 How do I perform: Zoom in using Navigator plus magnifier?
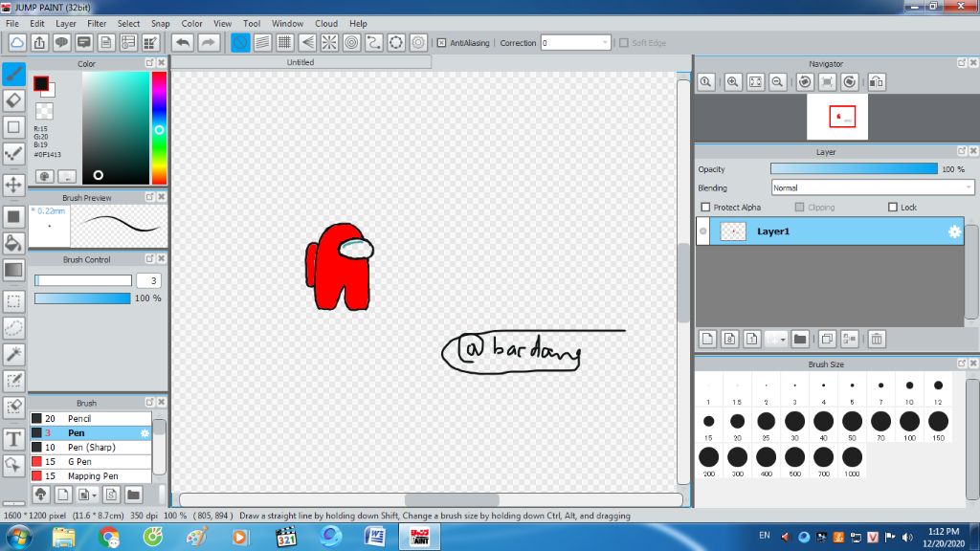[x=733, y=82]
